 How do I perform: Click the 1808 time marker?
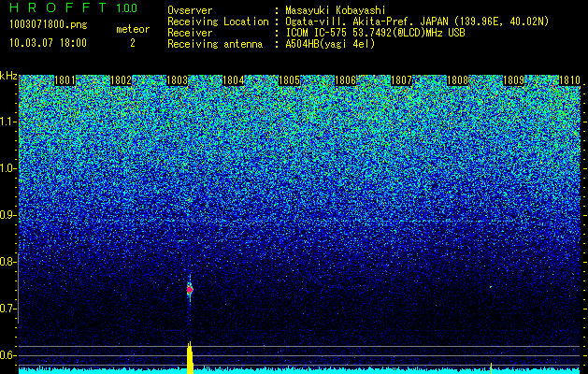click(458, 80)
